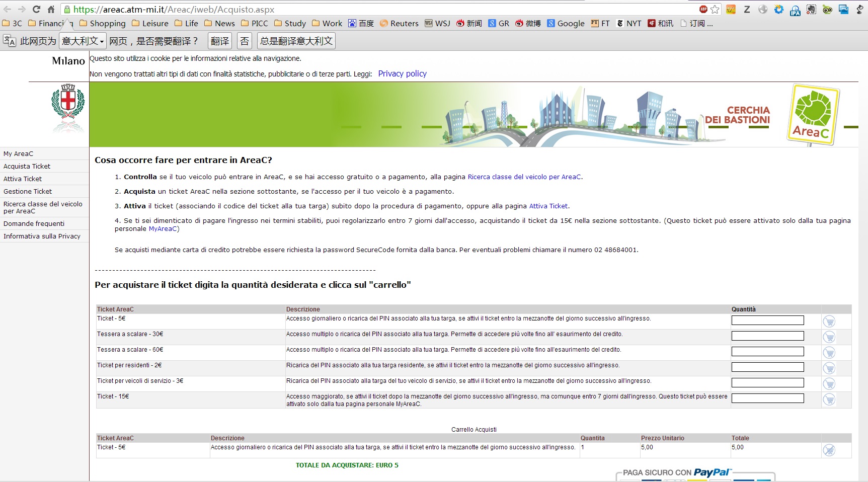The image size is (868, 482).
Task: Open the Privacy policy link
Action: click(402, 73)
